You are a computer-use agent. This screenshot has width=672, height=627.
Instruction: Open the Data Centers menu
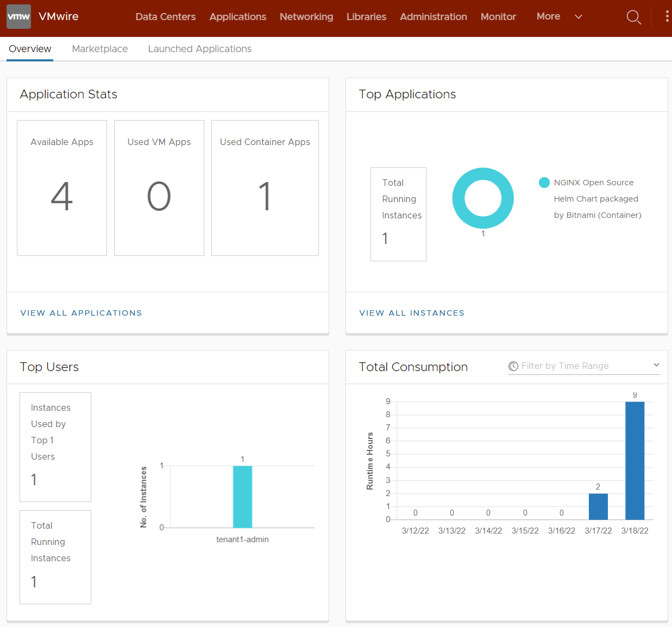165,17
